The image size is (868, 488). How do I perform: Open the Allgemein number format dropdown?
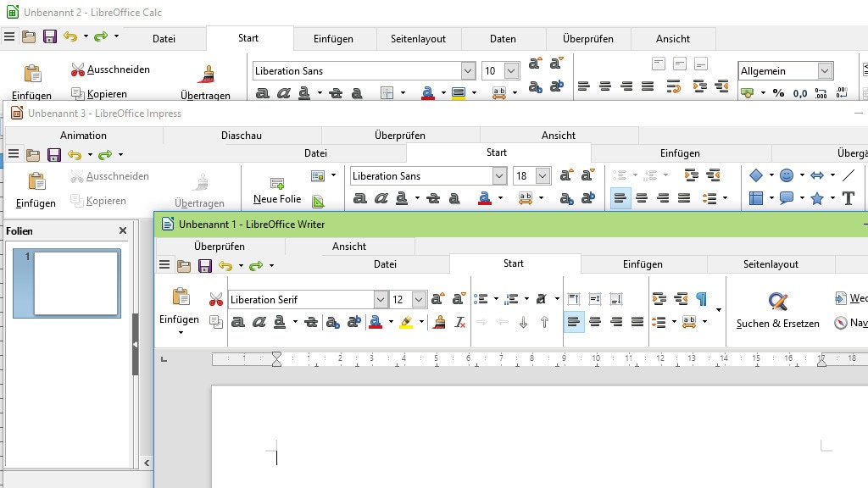click(x=825, y=71)
